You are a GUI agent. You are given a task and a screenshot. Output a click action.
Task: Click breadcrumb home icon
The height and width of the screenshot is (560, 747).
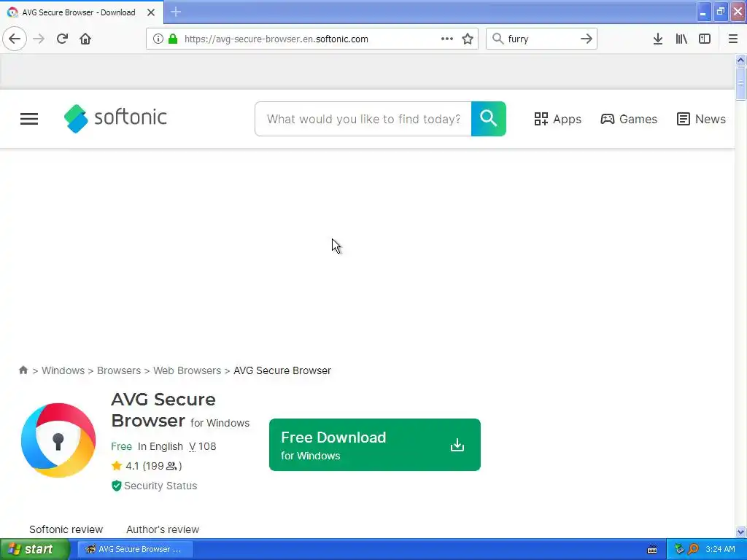23,370
